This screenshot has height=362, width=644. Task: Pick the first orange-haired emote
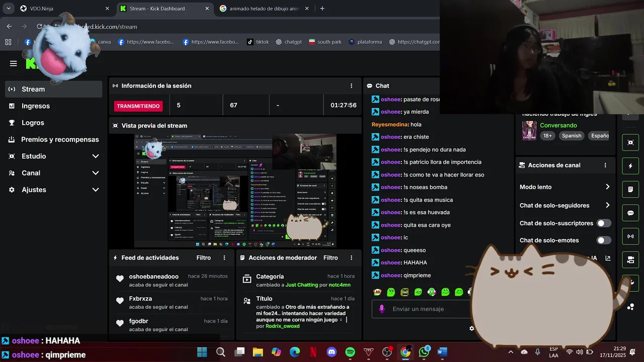coord(377,292)
